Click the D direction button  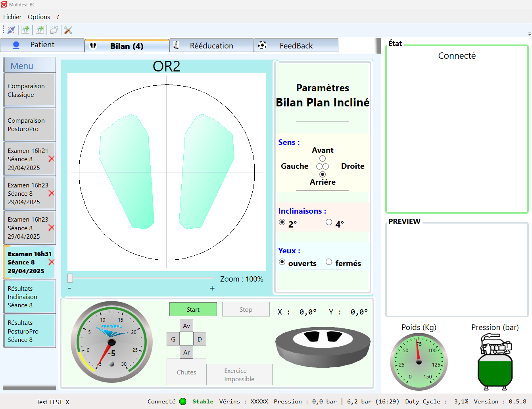coord(200,339)
